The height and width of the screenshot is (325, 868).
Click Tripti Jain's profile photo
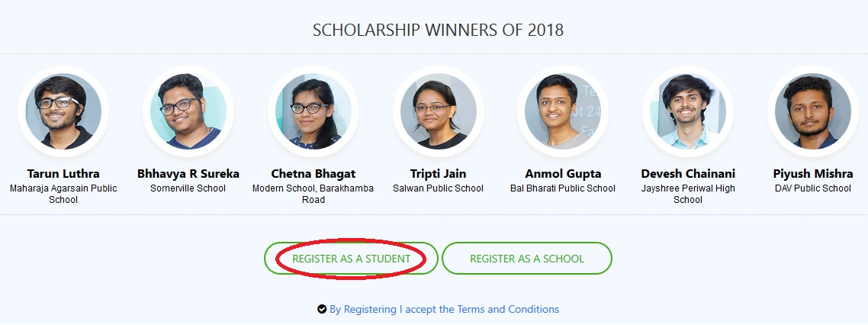coord(439,111)
